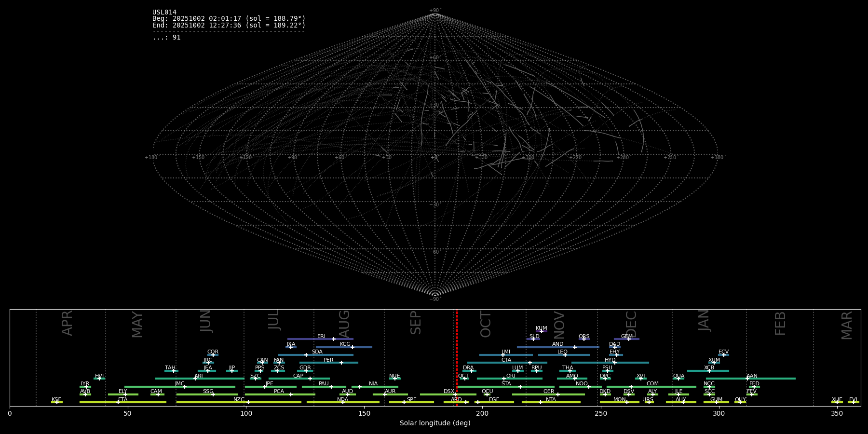Click the KSE shower label

click(56, 400)
